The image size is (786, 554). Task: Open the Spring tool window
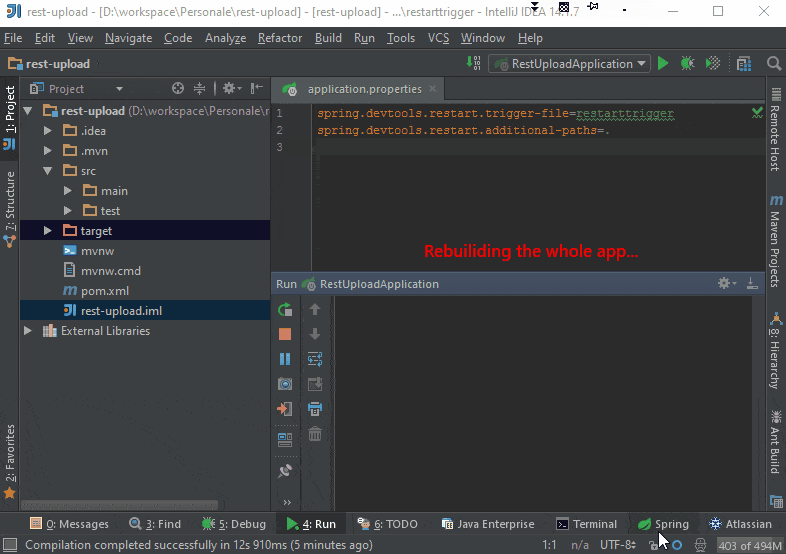point(663,524)
